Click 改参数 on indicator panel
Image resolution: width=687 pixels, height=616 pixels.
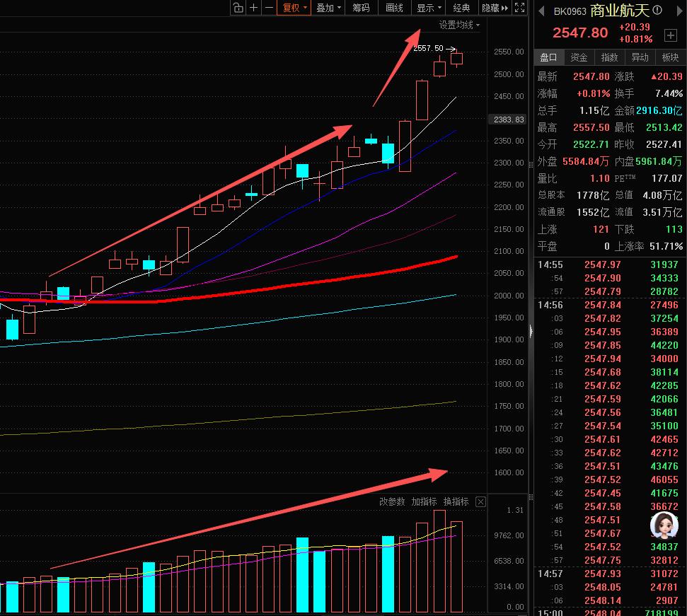[x=392, y=501]
